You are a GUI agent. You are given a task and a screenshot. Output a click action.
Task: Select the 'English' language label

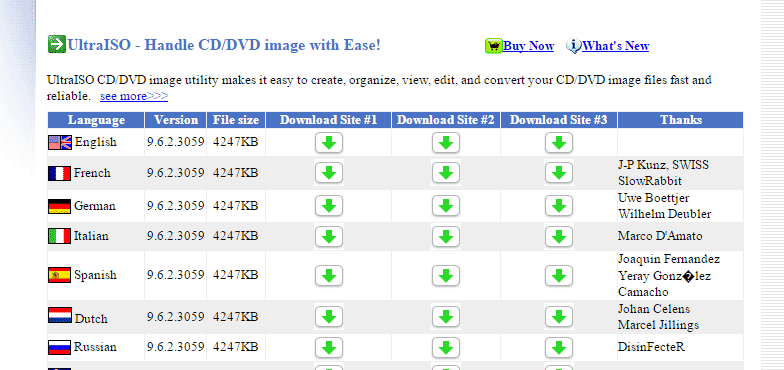tap(96, 142)
